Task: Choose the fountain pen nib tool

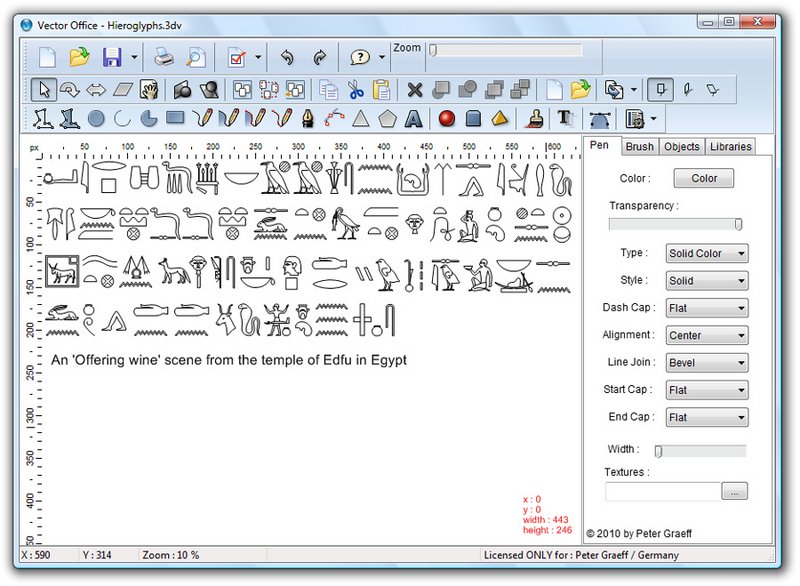Action: 308,119
